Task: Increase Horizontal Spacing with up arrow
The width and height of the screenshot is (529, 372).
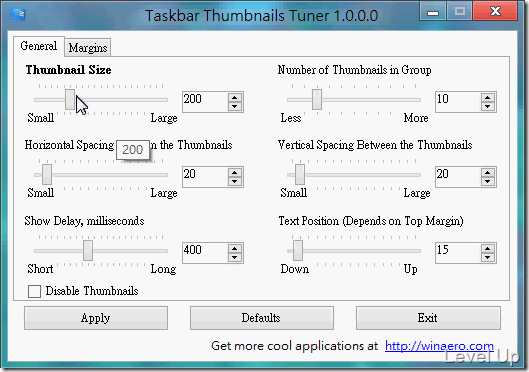Action: 235,173
